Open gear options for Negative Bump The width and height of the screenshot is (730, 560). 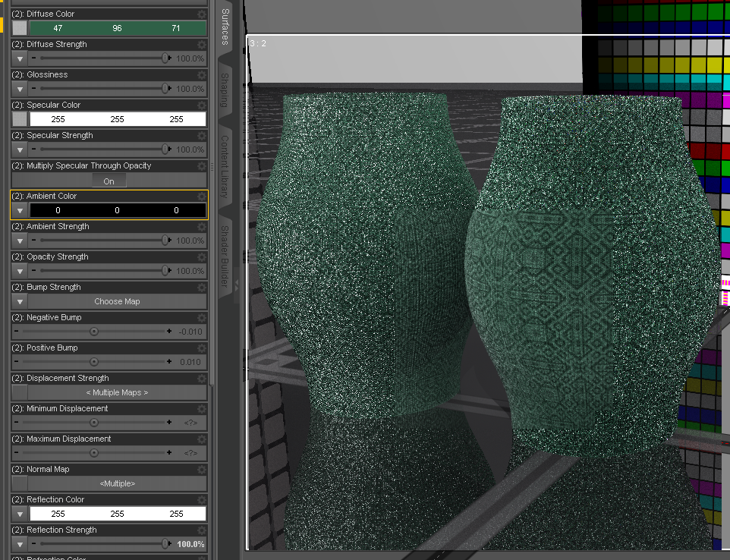pos(202,317)
